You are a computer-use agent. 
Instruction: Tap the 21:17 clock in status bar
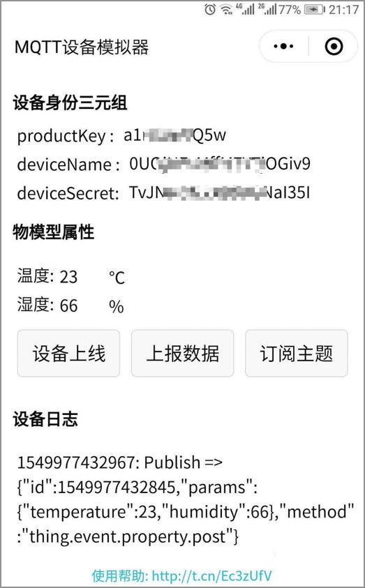(343, 9)
